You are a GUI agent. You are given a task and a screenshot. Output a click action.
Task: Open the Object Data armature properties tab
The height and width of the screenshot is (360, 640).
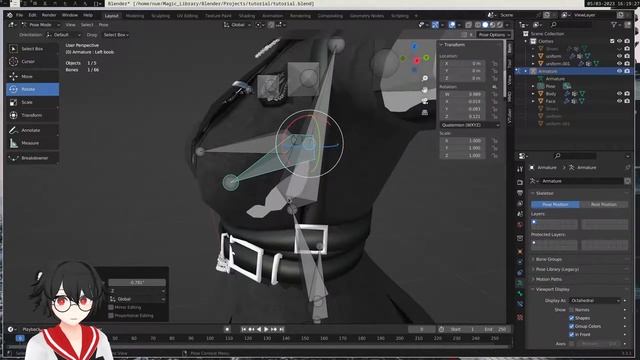click(520, 283)
